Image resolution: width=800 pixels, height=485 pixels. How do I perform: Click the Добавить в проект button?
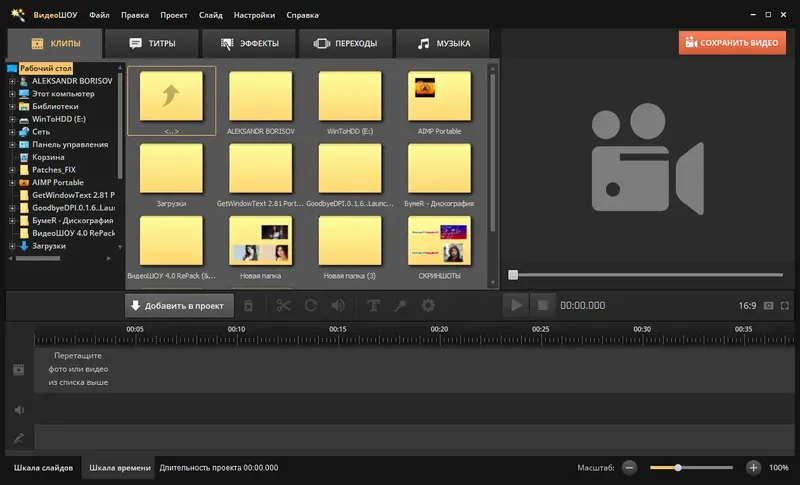click(179, 305)
